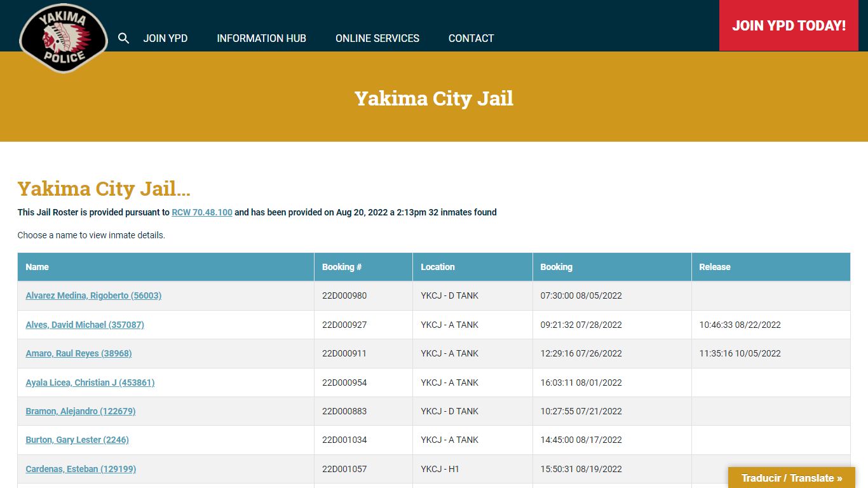The image size is (868, 488).
Task: Click YKCJ - D TANK in Bramon row
Action: tap(450, 411)
